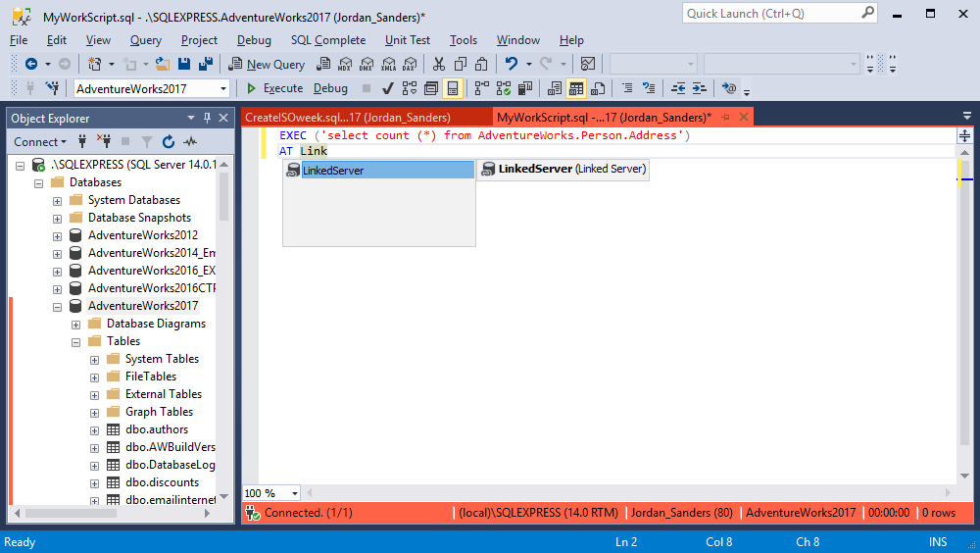The width and height of the screenshot is (980, 553).
Task: Click the Execute button
Action: tap(275, 88)
